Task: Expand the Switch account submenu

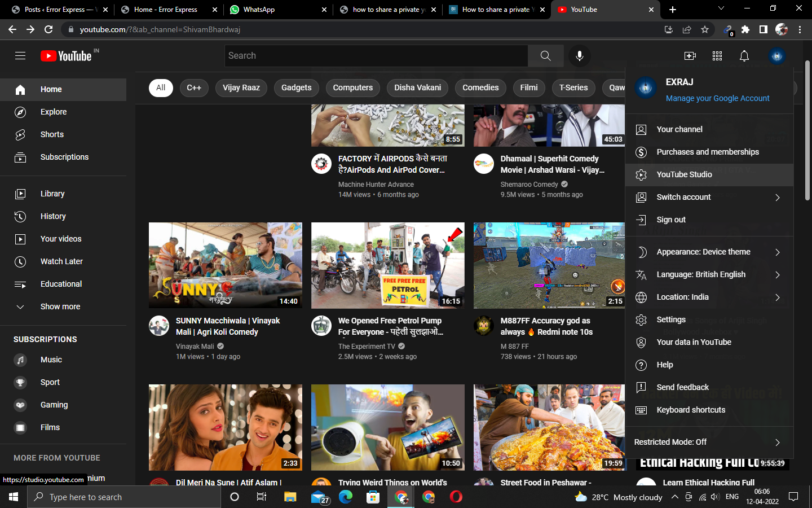Action: tap(683, 197)
